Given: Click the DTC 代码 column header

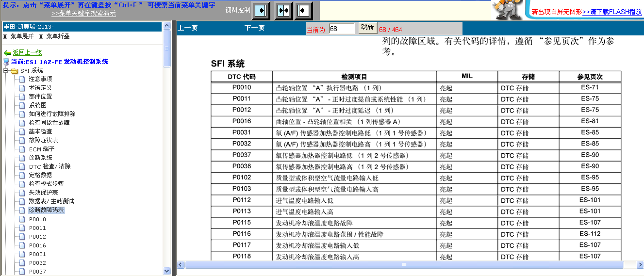Looking at the screenshot, I should click(x=242, y=77).
